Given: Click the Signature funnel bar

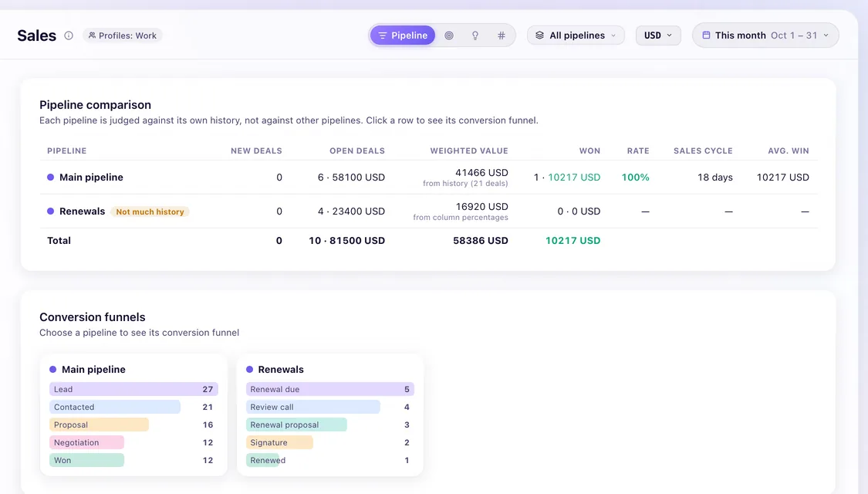Looking at the screenshot, I should [x=279, y=442].
